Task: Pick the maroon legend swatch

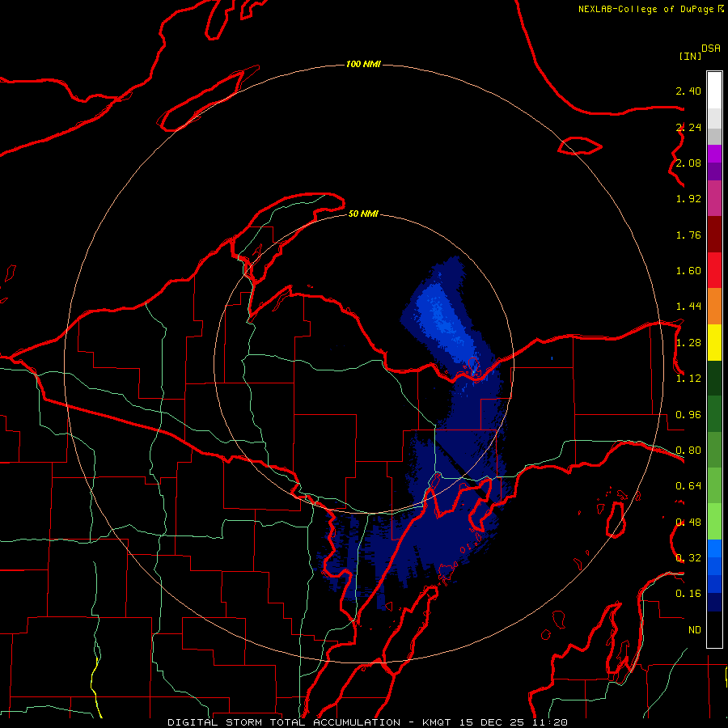Action: click(714, 235)
